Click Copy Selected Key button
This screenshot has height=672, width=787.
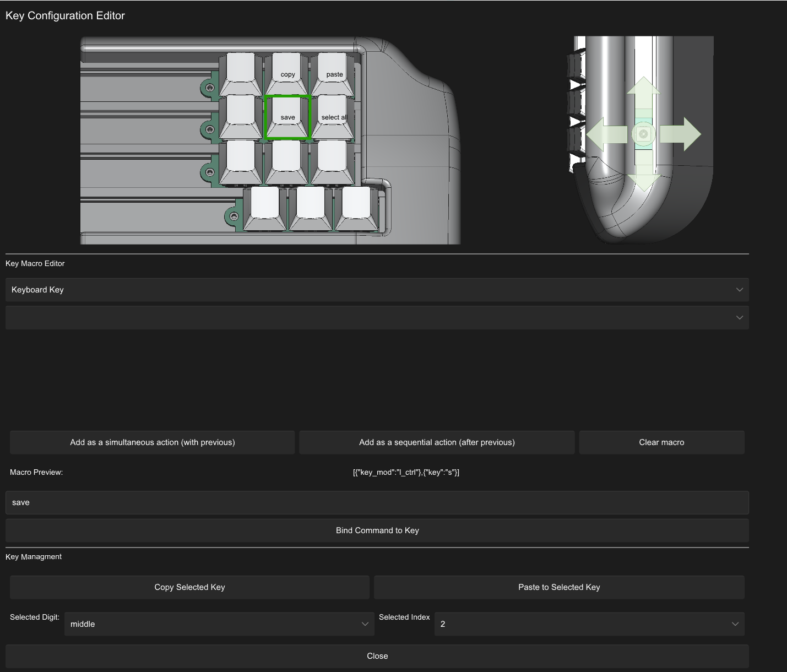tap(189, 587)
